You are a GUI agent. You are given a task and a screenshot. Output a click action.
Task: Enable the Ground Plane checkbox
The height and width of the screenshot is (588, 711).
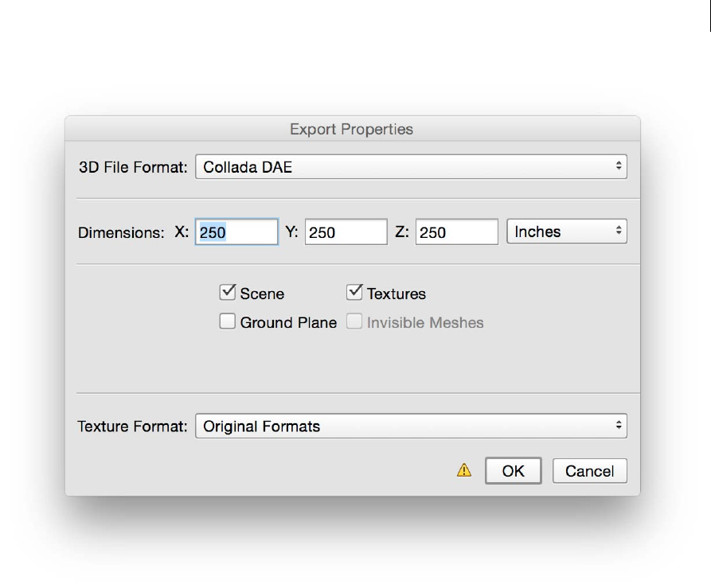click(228, 321)
